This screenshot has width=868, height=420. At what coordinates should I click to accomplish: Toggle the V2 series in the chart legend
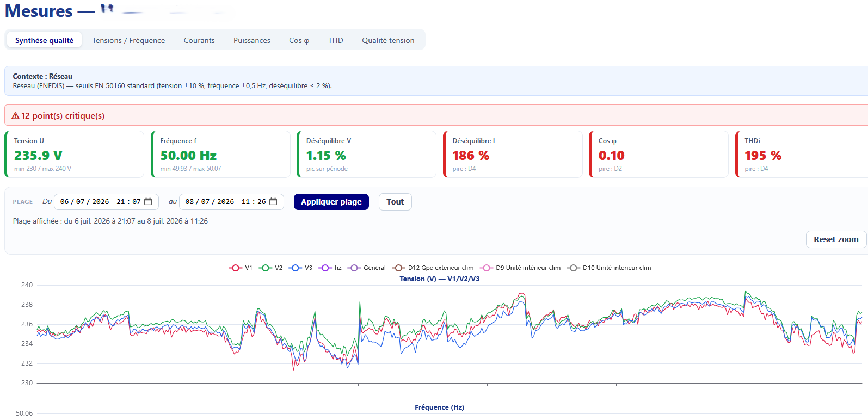click(270, 268)
